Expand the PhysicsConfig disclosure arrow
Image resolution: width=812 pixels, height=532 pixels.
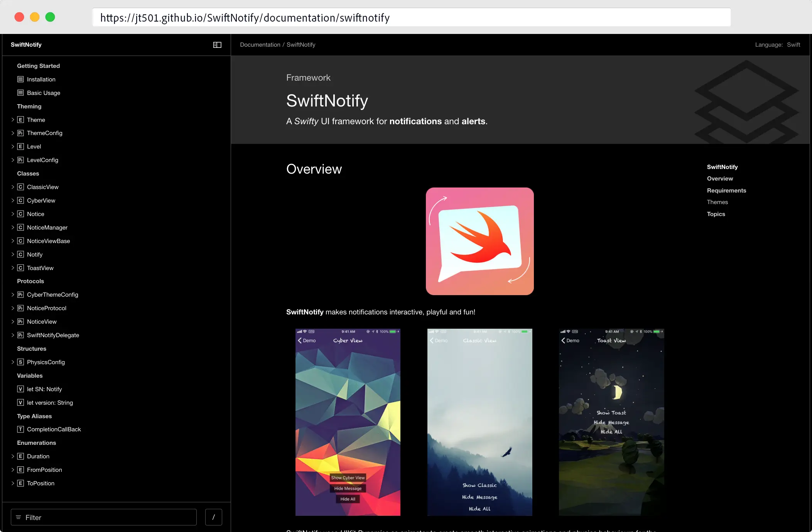[x=13, y=362]
